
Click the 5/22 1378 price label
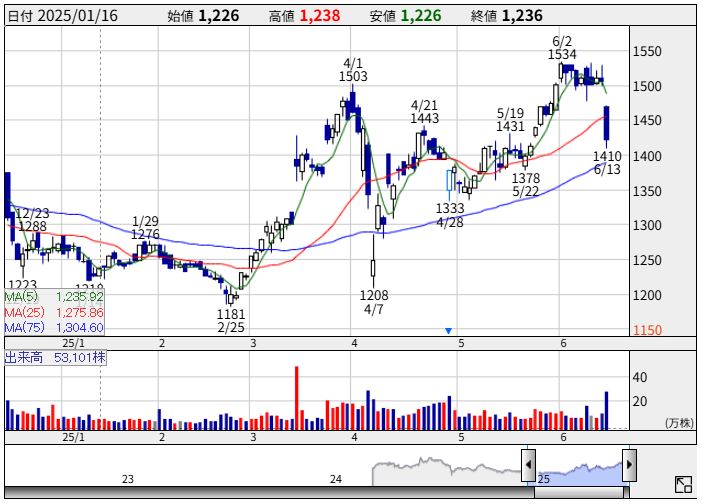526,184
